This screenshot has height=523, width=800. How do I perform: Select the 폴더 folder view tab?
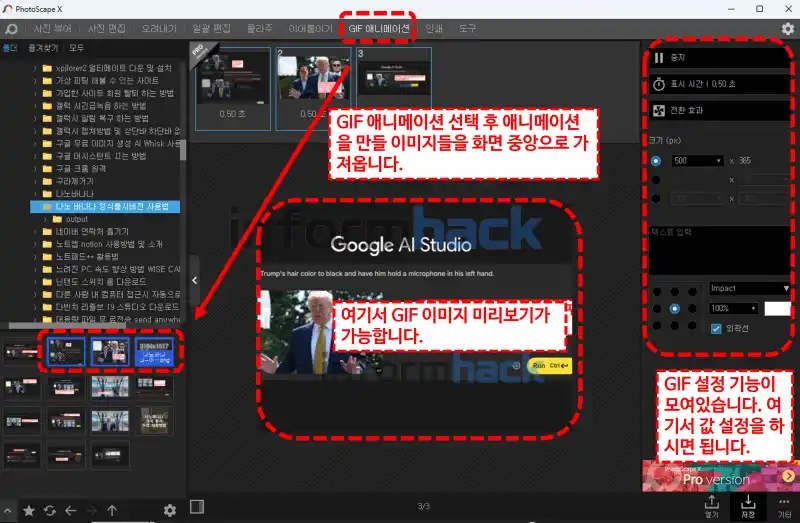(x=10, y=48)
